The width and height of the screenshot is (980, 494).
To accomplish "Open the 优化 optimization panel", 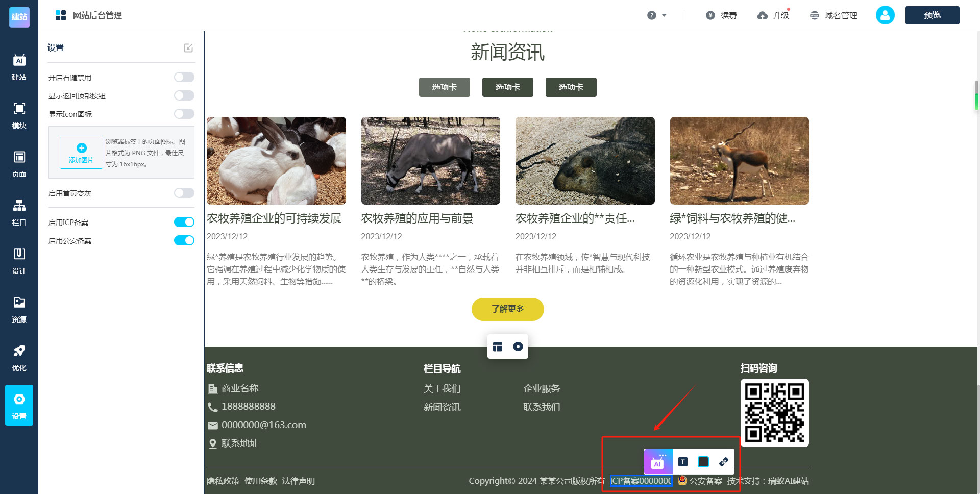I will tap(19, 358).
